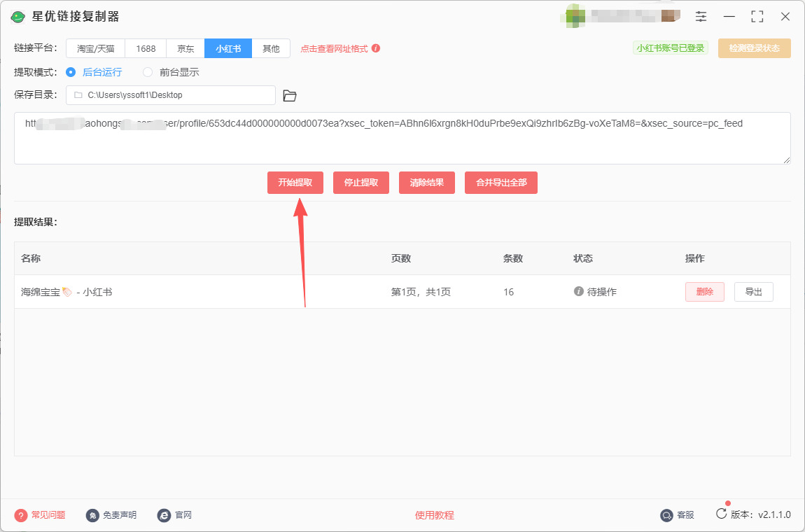The height and width of the screenshot is (532, 805).
Task: Switch to 淘宝/天猫 platform tab
Action: pyautogui.click(x=95, y=49)
